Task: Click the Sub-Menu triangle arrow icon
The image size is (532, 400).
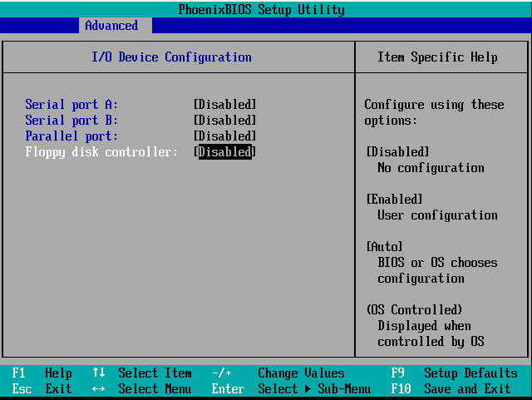Action: point(305,389)
